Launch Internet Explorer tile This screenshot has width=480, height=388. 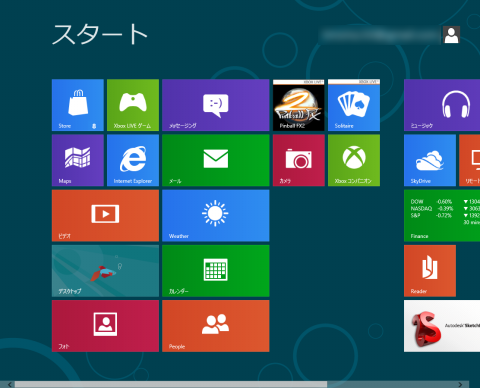tap(133, 160)
